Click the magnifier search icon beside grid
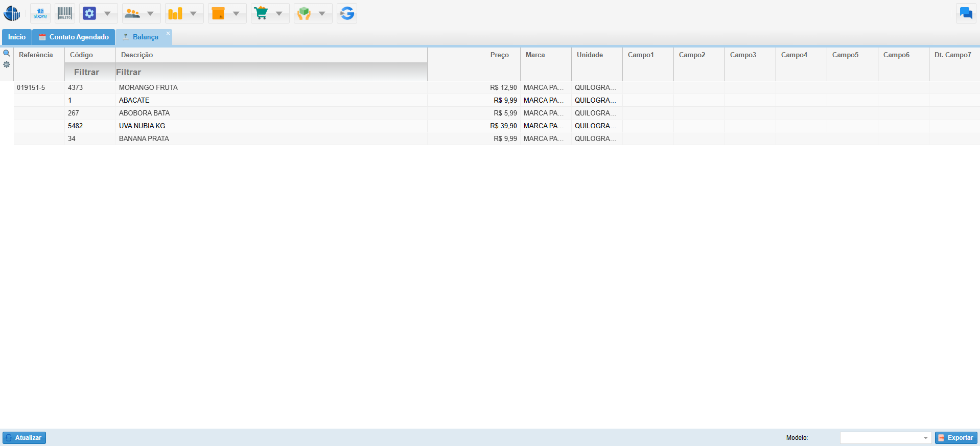 [x=7, y=54]
